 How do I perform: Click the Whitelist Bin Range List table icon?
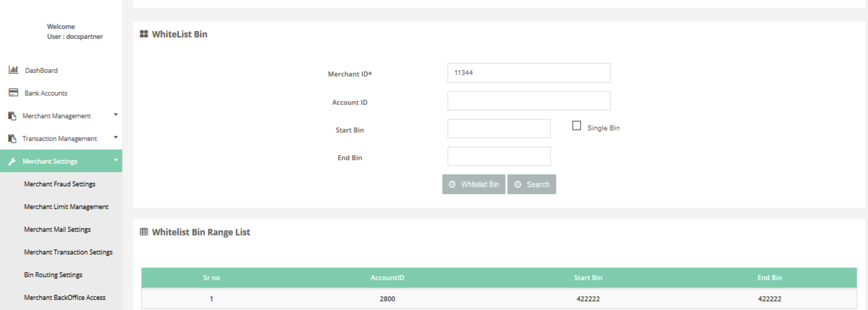click(144, 232)
